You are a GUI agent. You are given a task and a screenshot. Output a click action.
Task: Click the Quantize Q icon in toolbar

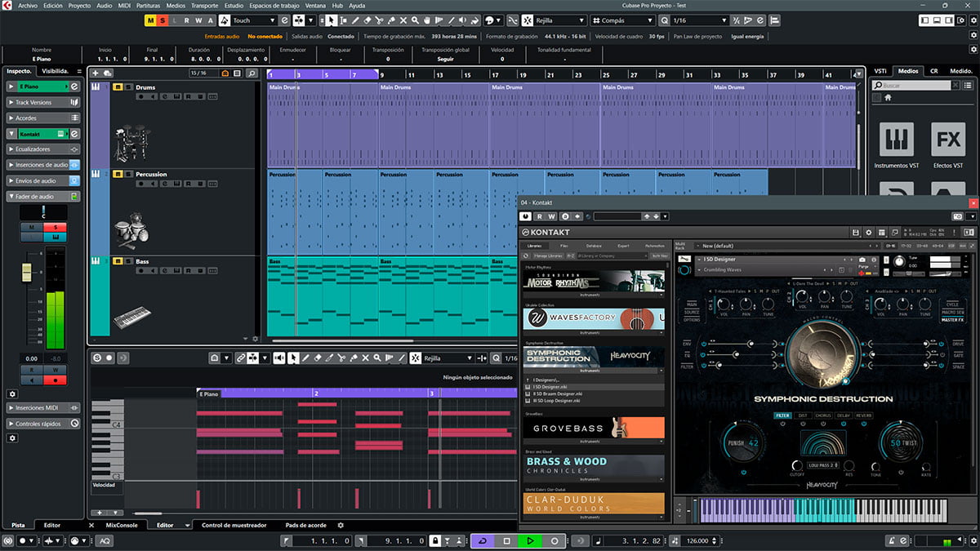pyautogui.click(x=664, y=20)
